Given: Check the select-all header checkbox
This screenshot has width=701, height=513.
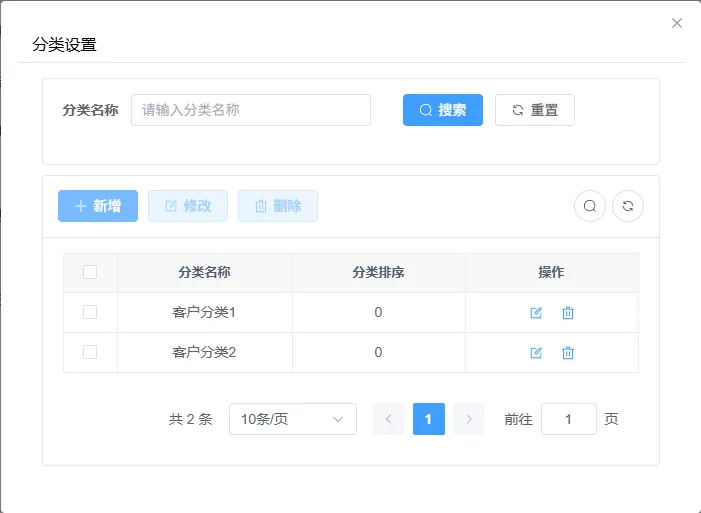Looking at the screenshot, I should click(90, 272).
